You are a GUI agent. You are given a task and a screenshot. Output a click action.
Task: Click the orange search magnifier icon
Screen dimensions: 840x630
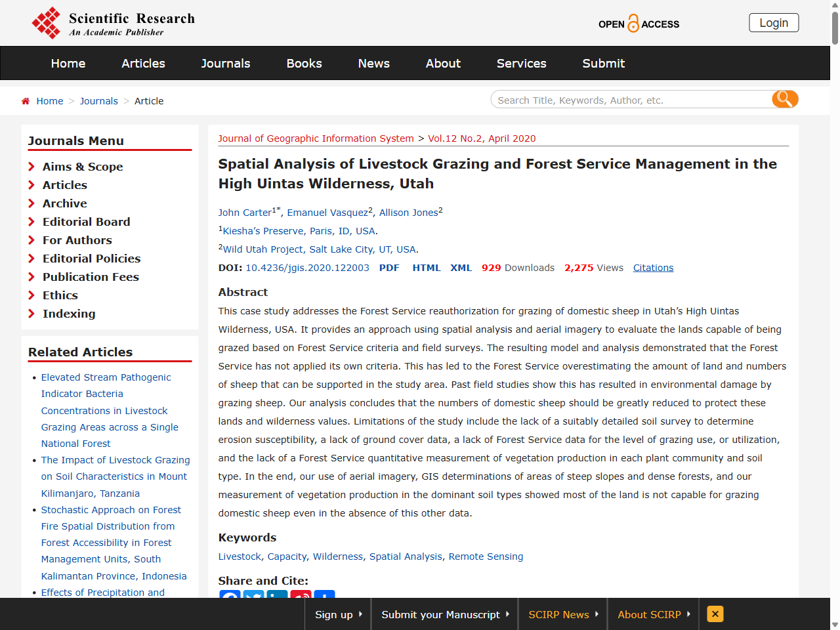(784, 99)
